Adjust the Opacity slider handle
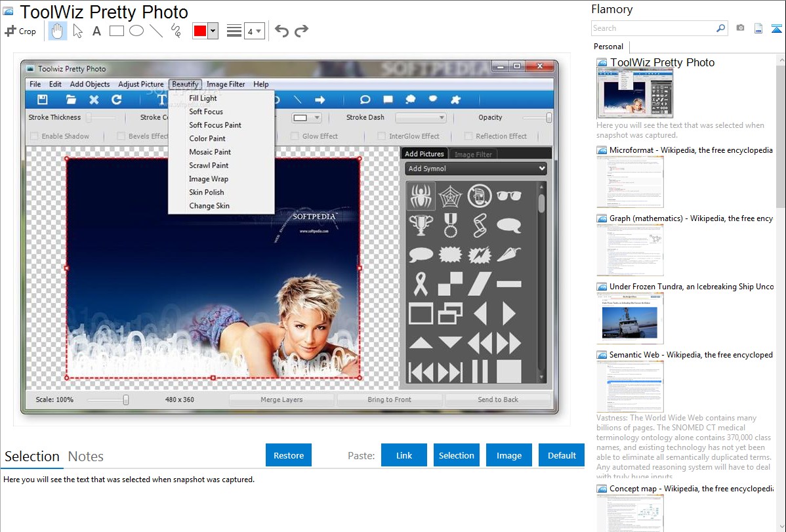 [549, 117]
